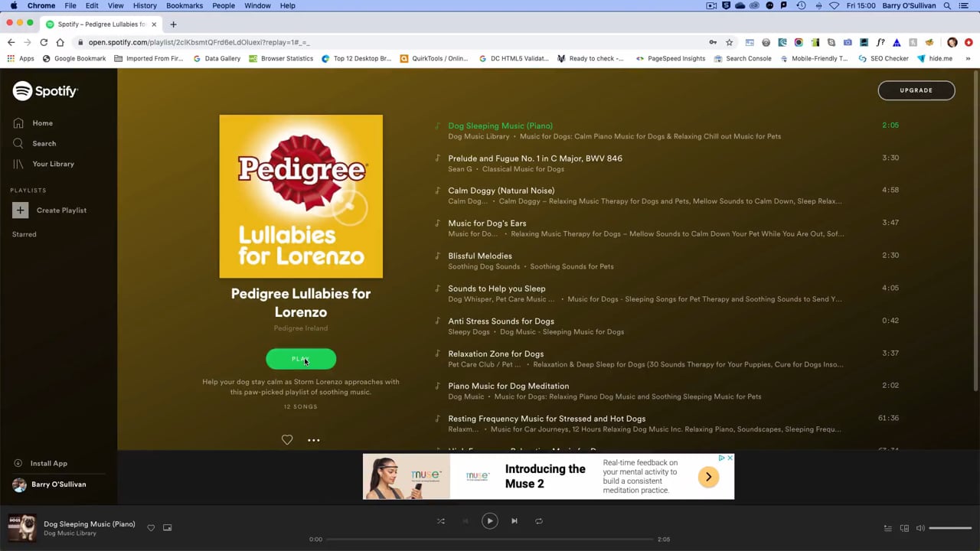Image resolution: width=980 pixels, height=551 pixels.
Task: Click the note icon beside Anti Stress Sounds for Dogs
Action: pyautogui.click(x=438, y=321)
